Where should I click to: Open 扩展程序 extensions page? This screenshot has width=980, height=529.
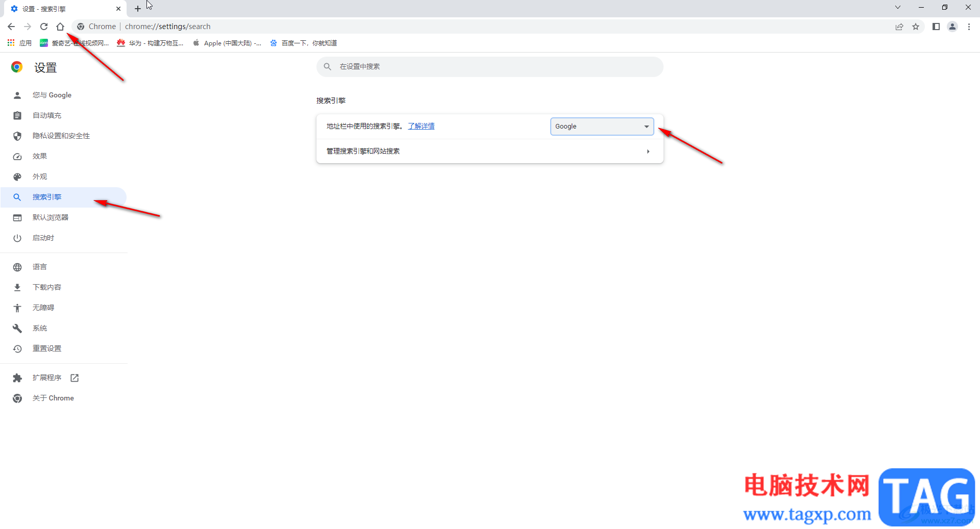coord(63,377)
